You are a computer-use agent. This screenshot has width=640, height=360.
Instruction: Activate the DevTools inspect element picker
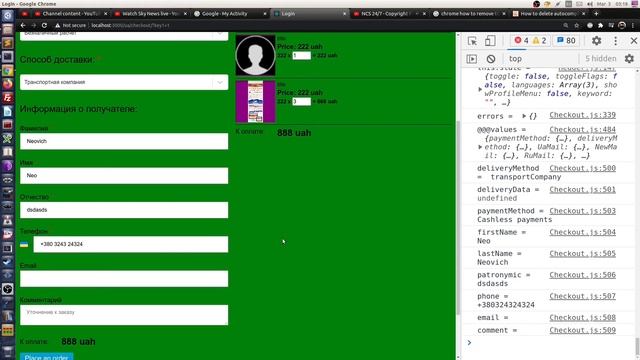click(x=472, y=41)
